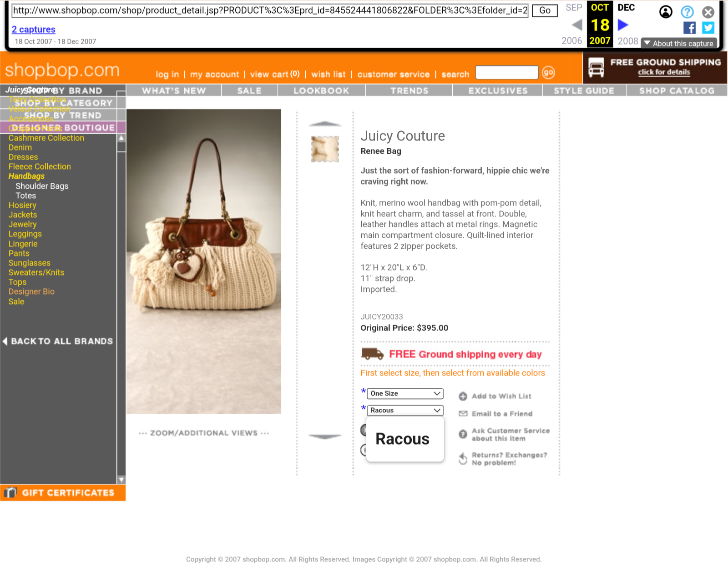Click the Email to a Friend envelope icon

[x=463, y=414]
